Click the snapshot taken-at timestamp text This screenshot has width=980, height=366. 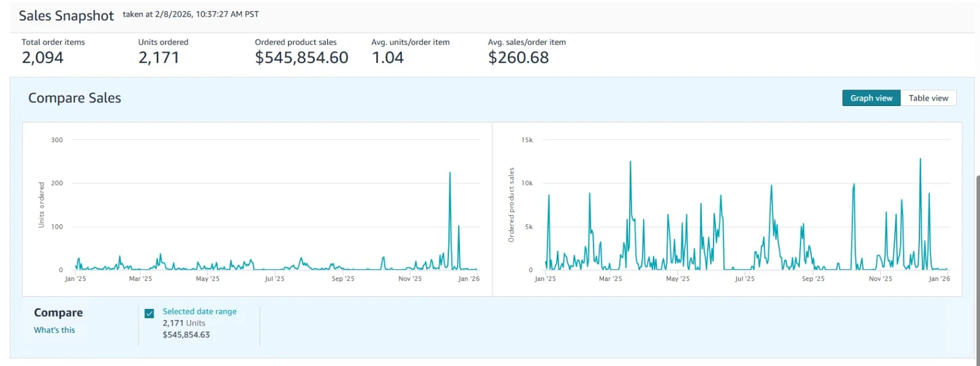pyautogui.click(x=190, y=14)
